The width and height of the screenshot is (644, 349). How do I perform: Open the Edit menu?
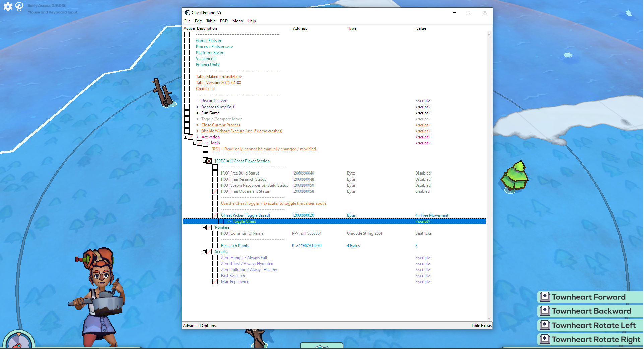pyautogui.click(x=198, y=21)
